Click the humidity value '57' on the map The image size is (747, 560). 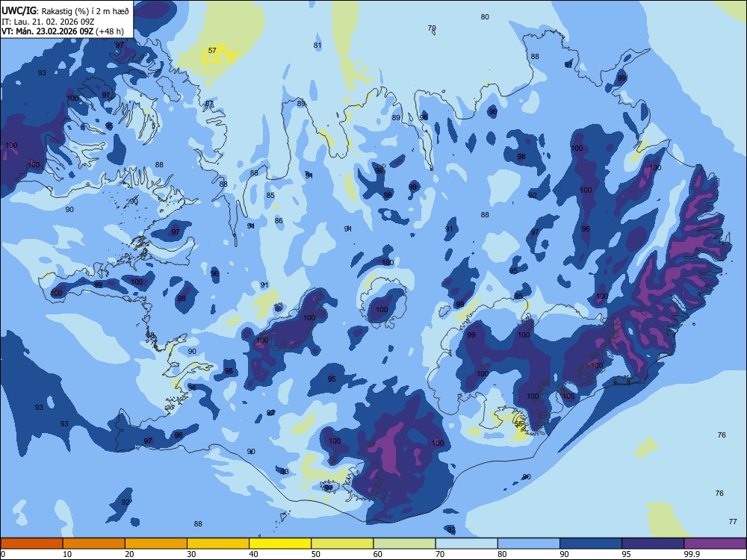[212, 50]
